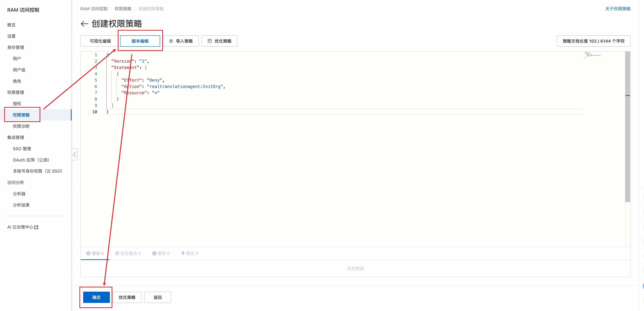Open 设置 in the sidebar
Viewport: 644px width, 311px height.
pos(11,36)
